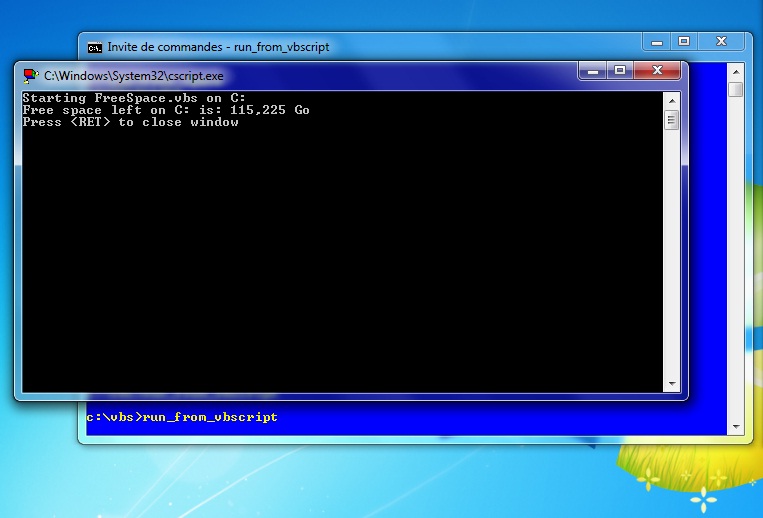The image size is (763, 518).
Task: Click the 'Press <RET> to close window' line
Action: pyautogui.click(x=130, y=122)
